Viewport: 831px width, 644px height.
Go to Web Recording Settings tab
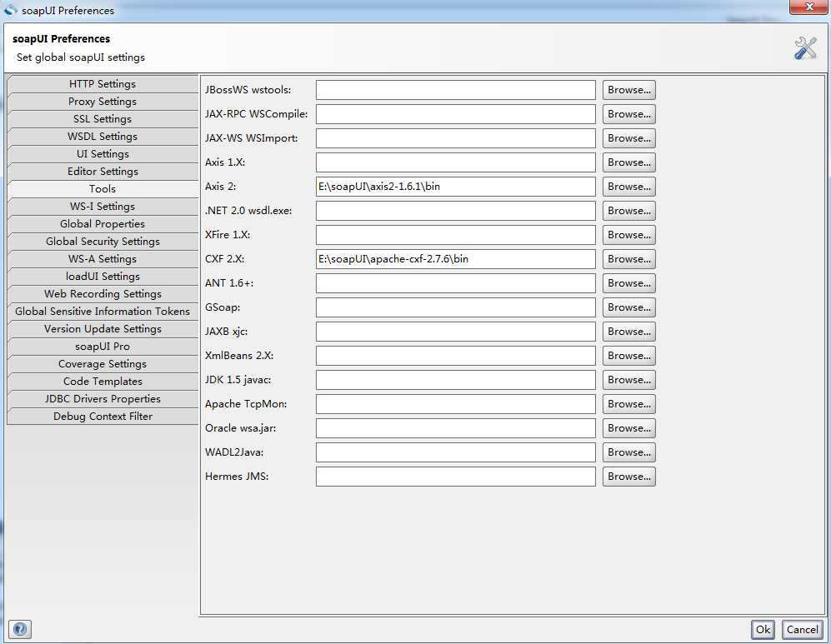(103, 293)
